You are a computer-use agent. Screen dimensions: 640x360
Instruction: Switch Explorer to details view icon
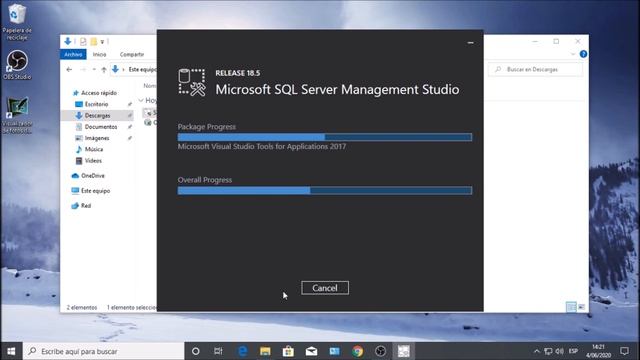click(571, 307)
